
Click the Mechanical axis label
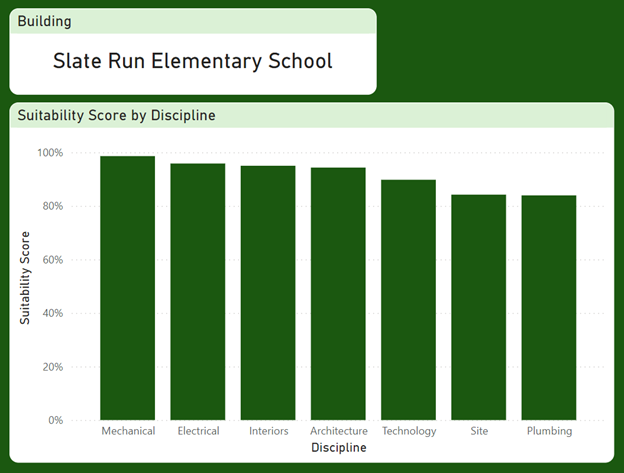(128, 431)
